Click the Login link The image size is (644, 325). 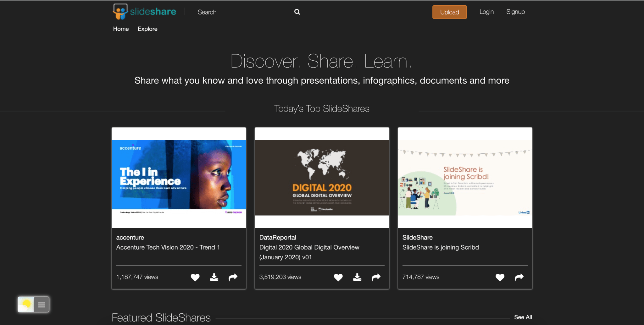coord(486,12)
